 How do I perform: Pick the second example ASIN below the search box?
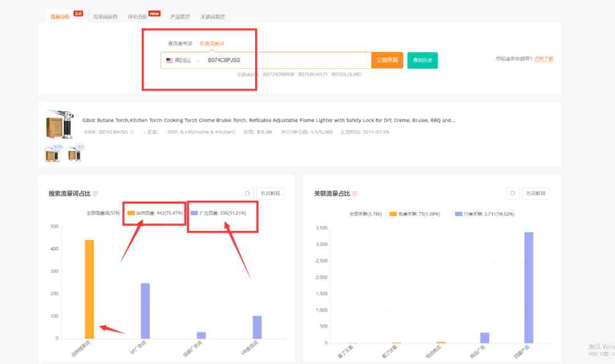tap(313, 75)
